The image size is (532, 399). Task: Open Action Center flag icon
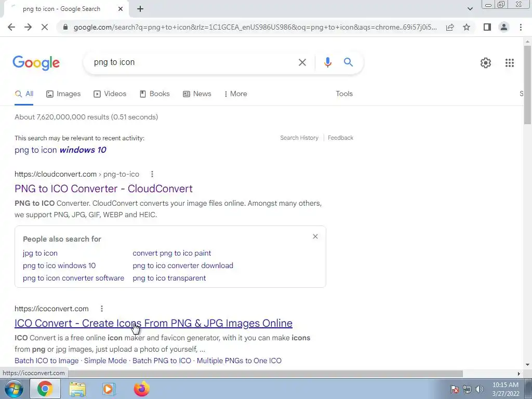(454, 389)
